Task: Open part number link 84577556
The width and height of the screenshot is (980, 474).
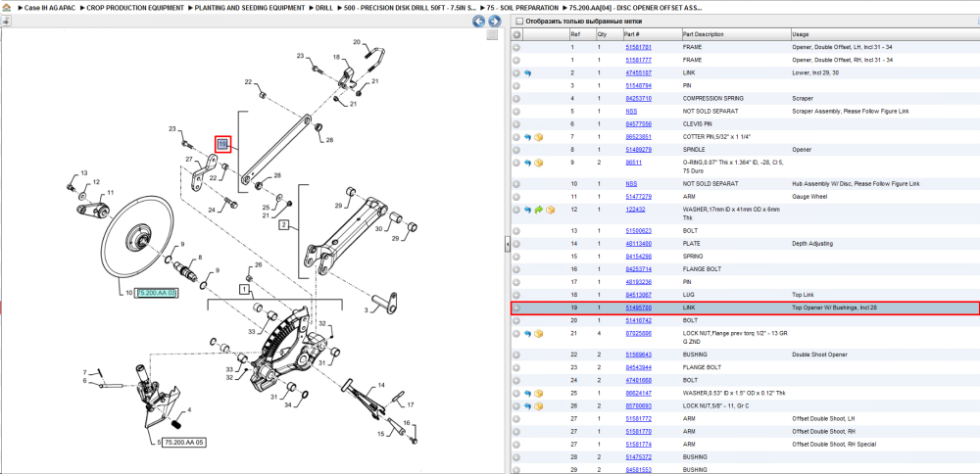Action: pyautogui.click(x=638, y=124)
